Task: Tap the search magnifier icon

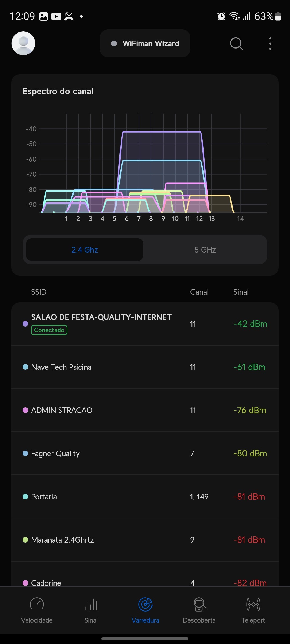Action: (x=236, y=43)
